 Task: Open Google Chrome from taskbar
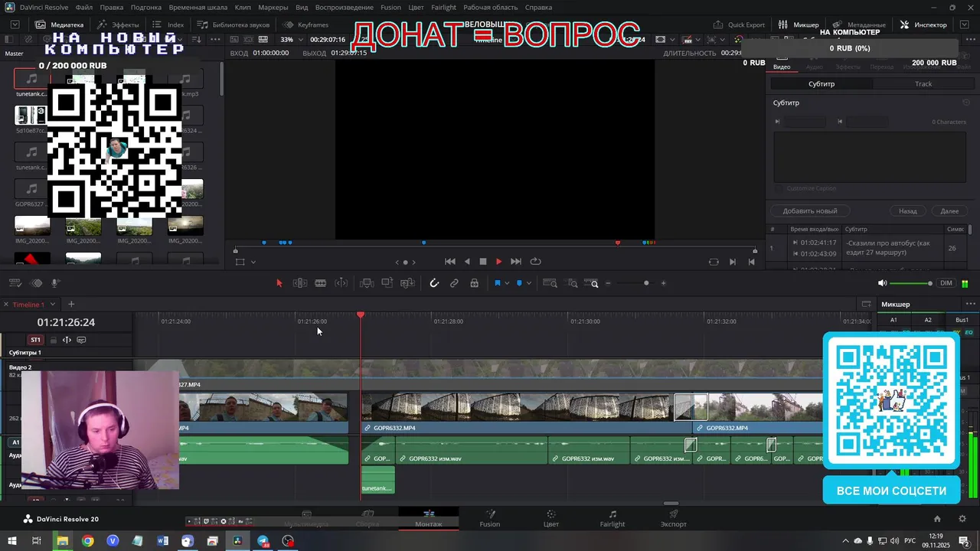87,541
